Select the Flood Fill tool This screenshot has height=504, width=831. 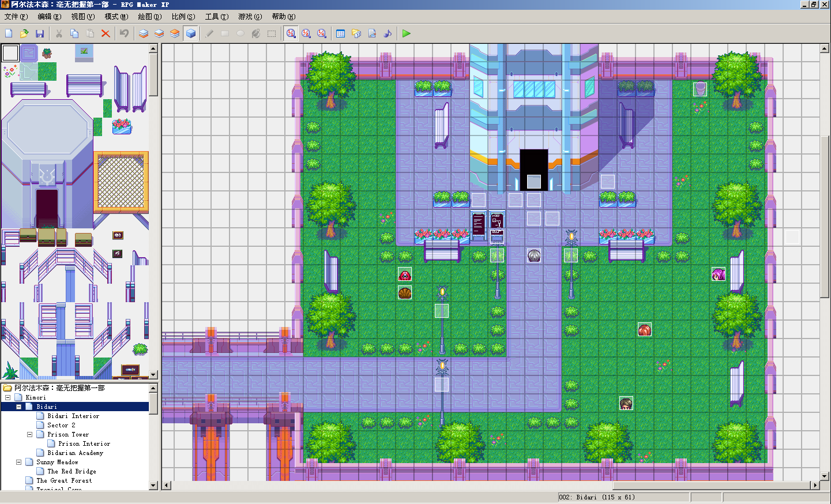point(256,33)
